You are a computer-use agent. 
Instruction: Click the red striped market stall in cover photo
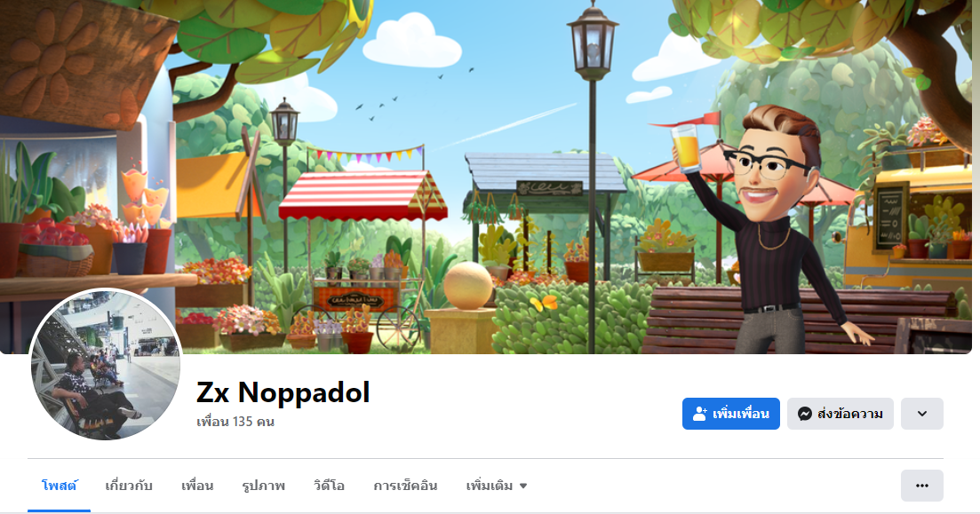[363, 195]
